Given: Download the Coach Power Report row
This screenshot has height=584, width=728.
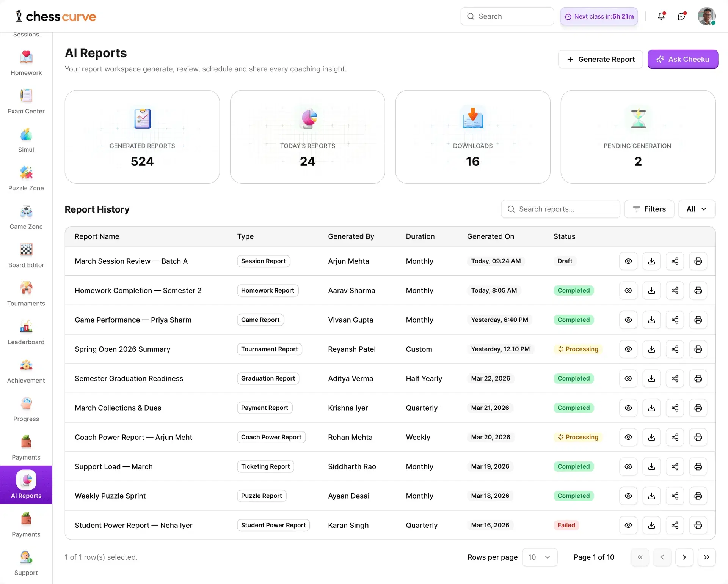Looking at the screenshot, I should click(x=651, y=437).
